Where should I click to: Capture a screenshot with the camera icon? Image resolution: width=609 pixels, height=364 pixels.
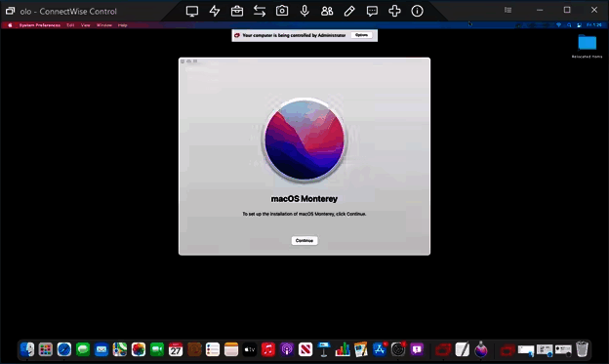(282, 11)
